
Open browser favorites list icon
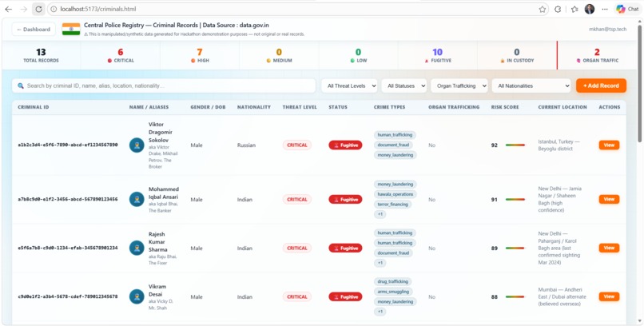574,9
